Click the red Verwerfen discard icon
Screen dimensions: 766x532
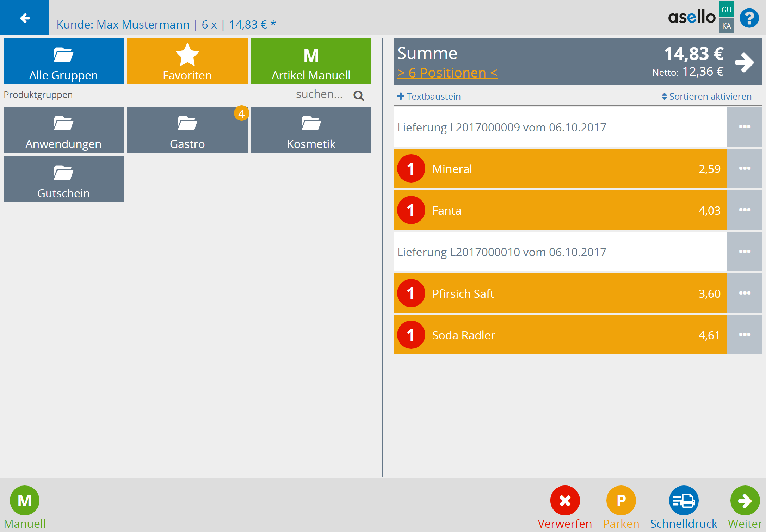point(564,500)
